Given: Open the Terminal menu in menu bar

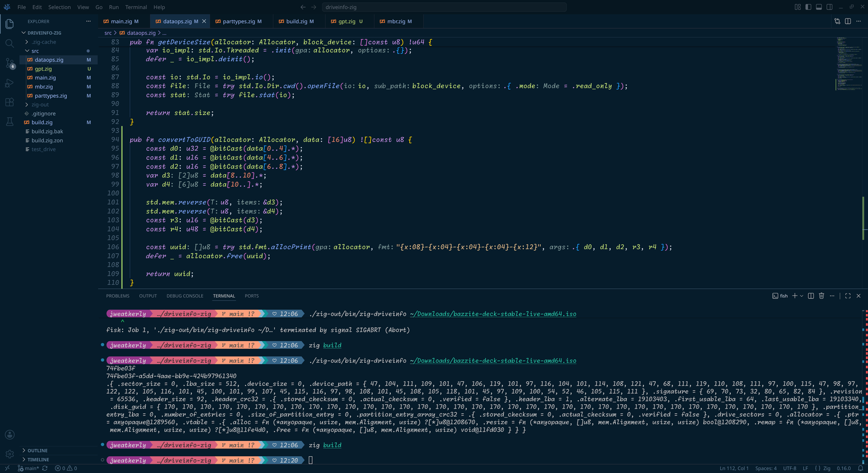Looking at the screenshot, I should pyautogui.click(x=136, y=7).
